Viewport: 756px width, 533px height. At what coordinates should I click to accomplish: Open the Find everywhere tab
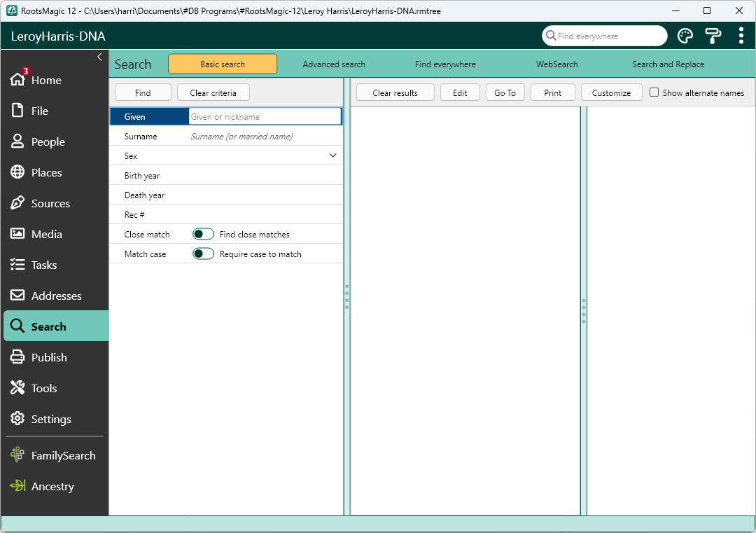(x=445, y=64)
